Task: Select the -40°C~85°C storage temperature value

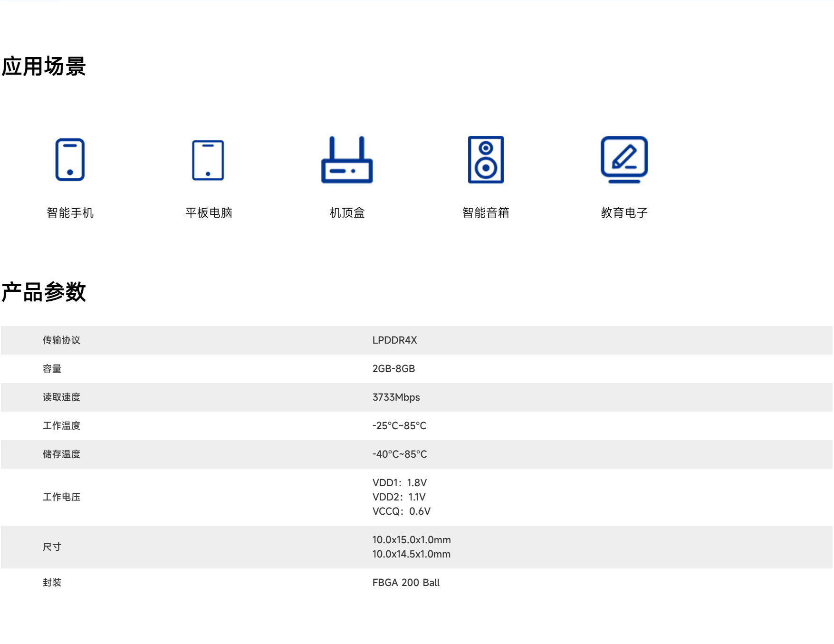Action: pos(399,454)
